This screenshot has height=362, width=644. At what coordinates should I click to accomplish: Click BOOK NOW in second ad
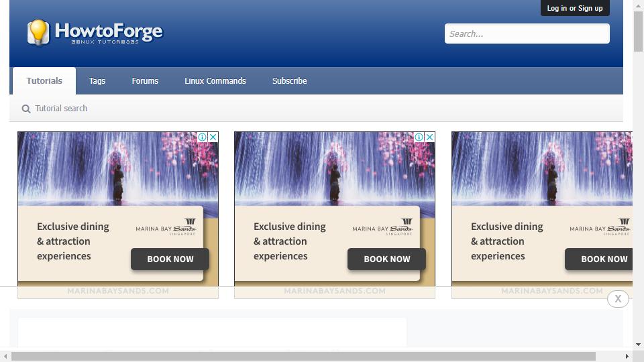[386, 259]
